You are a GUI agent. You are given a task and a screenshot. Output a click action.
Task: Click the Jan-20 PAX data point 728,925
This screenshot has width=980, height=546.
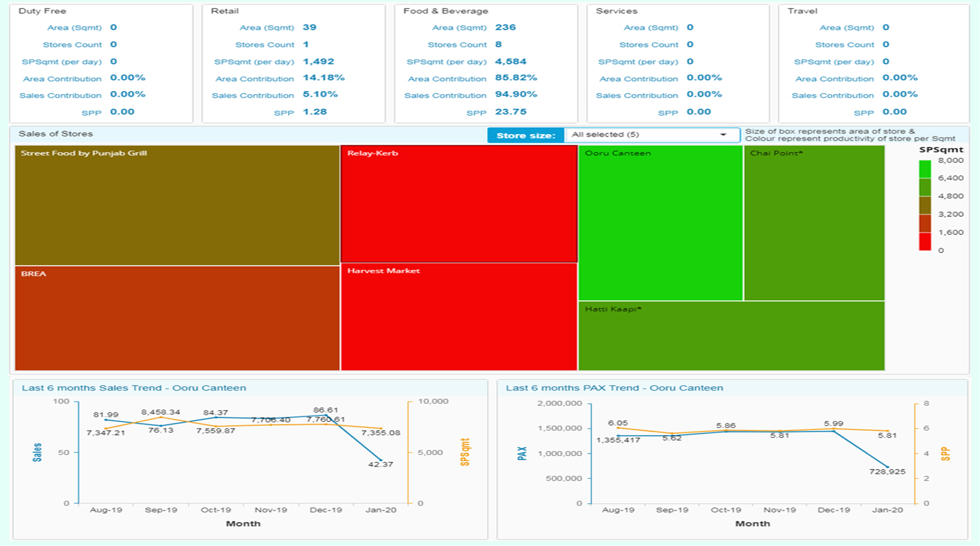pos(888,467)
